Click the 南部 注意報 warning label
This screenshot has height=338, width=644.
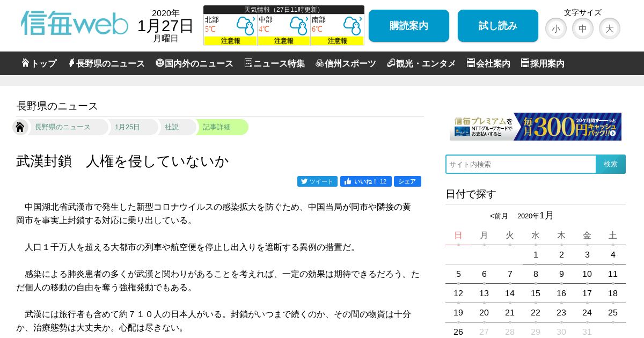tap(337, 41)
